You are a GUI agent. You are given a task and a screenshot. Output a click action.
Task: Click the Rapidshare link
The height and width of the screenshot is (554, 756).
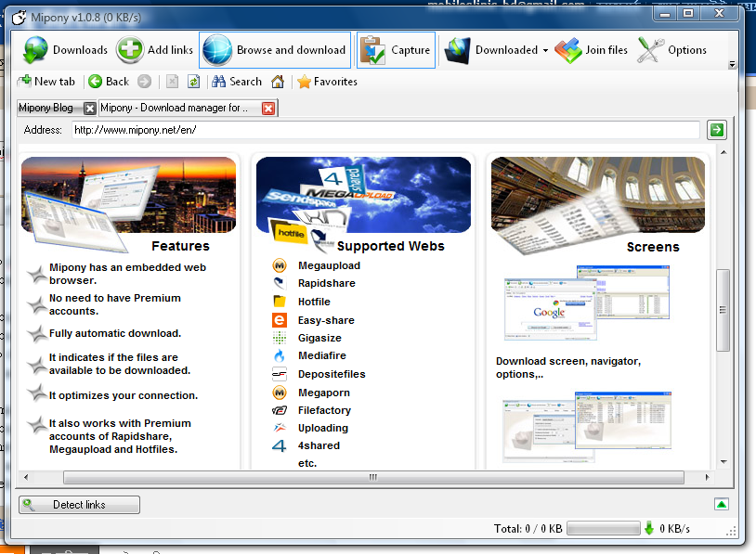coord(326,283)
